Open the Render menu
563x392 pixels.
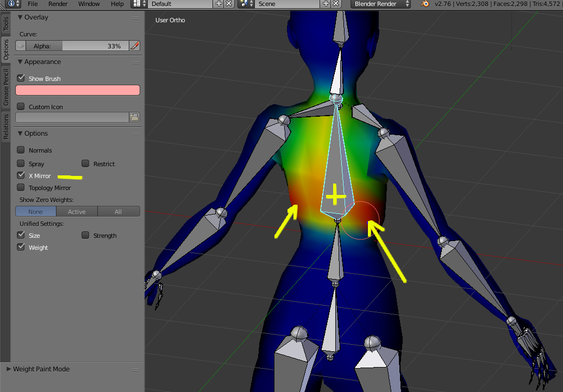[x=58, y=4]
